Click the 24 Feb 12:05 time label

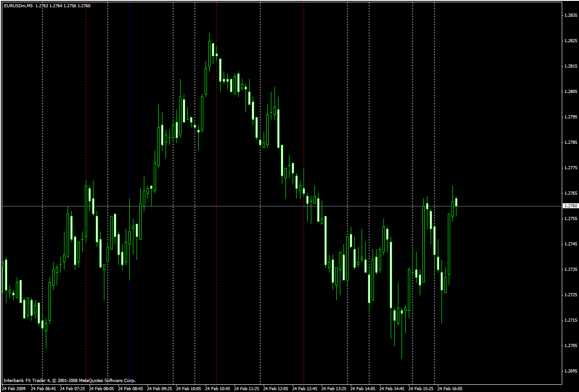(276, 389)
